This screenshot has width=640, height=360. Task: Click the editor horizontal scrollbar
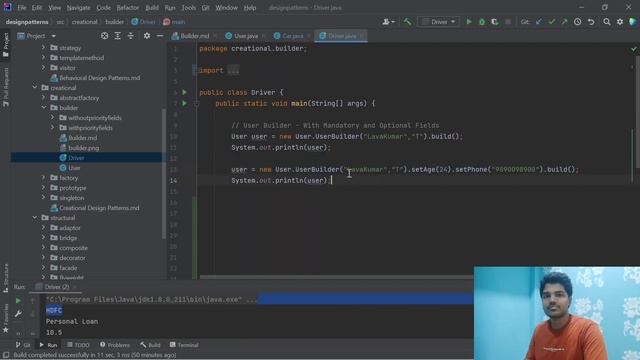pos(336,277)
